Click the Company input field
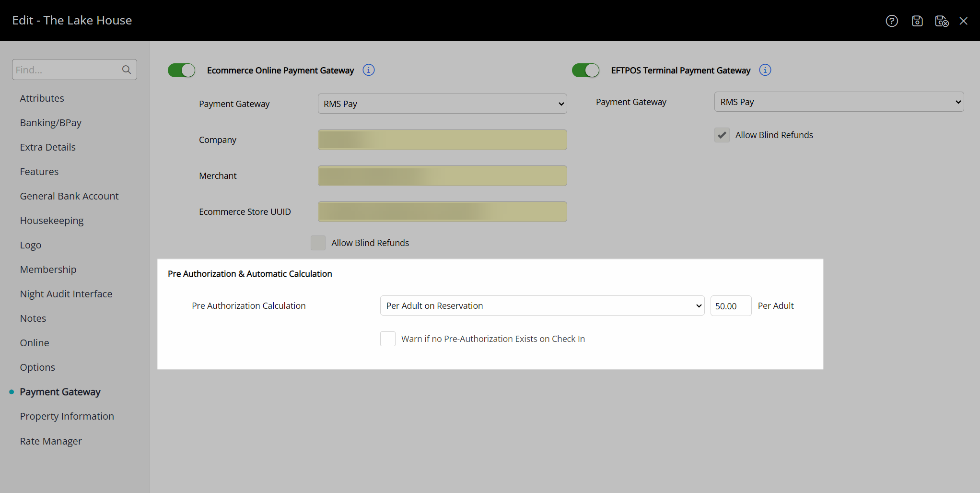This screenshot has height=493, width=980. point(442,140)
